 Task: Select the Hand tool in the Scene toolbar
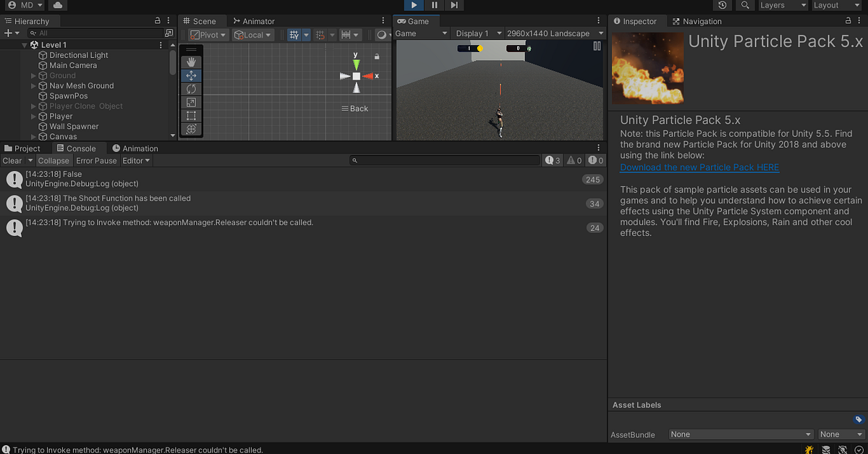[x=191, y=62]
